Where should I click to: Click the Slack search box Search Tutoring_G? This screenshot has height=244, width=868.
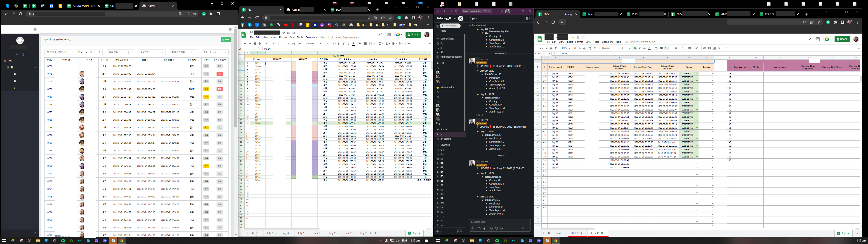[x=476, y=11]
